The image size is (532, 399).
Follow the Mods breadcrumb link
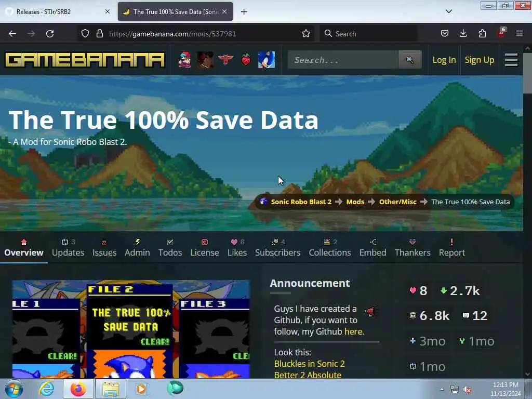[x=355, y=202]
